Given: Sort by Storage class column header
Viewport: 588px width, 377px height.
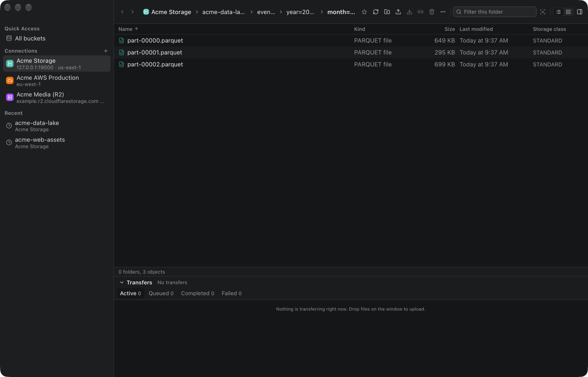Looking at the screenshot, I should click(x=549, y=29).
